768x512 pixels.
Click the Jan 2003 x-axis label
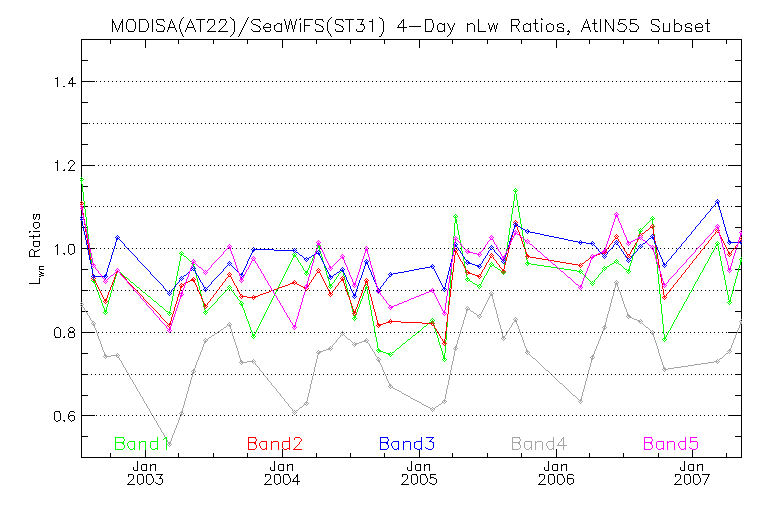click(x=145, y=473)
